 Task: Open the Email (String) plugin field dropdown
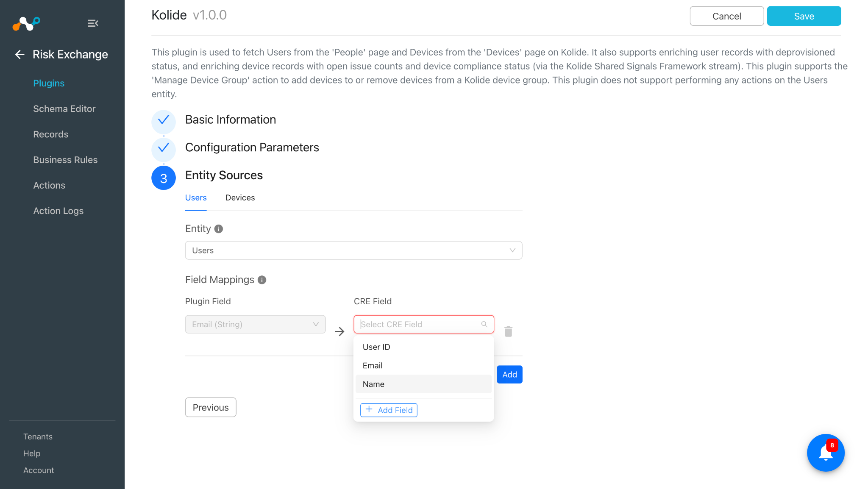tap(255, 324)
